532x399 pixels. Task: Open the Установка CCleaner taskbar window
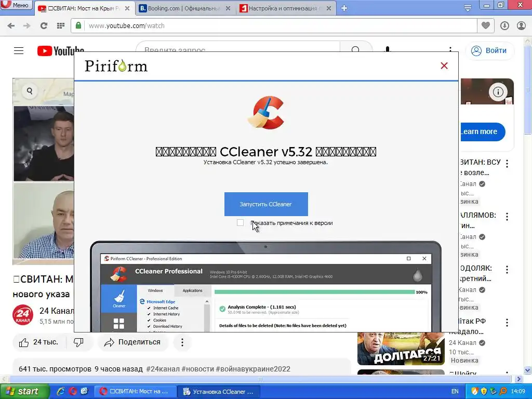[x=219, y=391]
